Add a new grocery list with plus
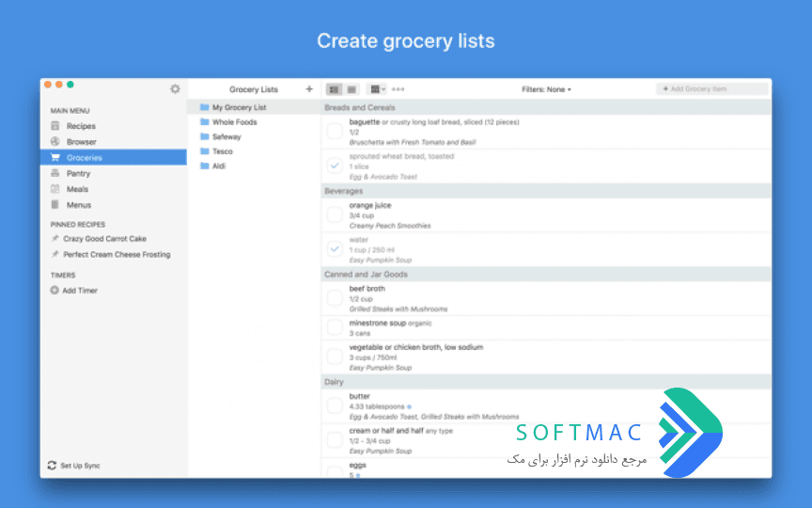 [x=309, y=89]
